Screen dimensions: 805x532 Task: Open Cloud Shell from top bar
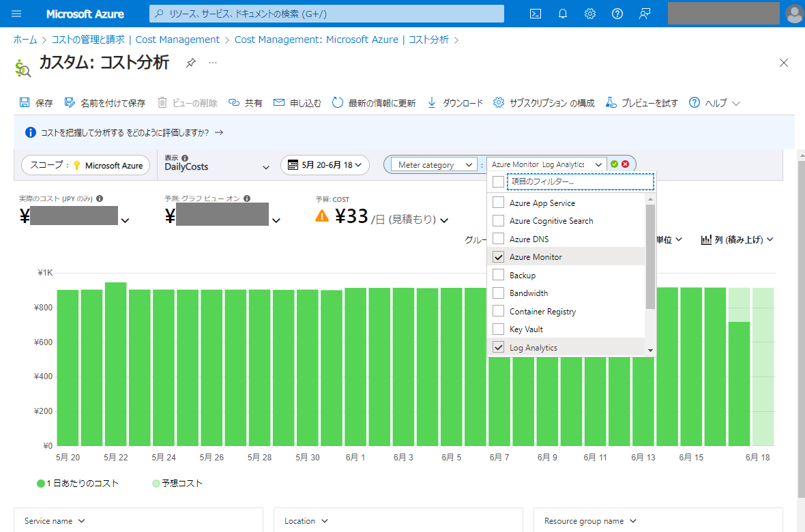click(x=536, y=14)
